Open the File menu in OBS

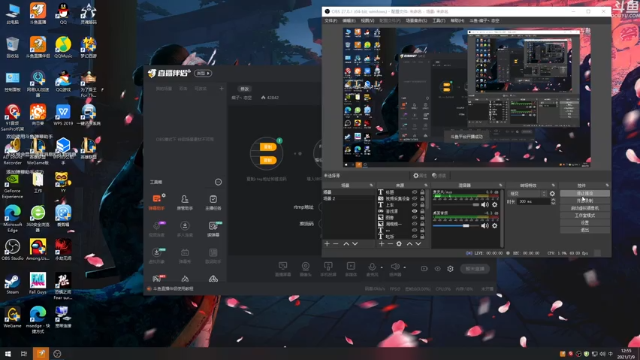[x=331, y=20]
